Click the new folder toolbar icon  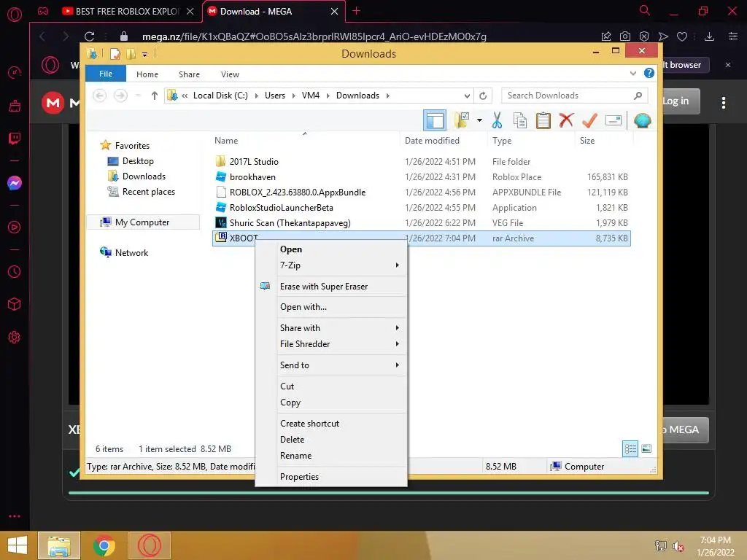click(461, 120)
